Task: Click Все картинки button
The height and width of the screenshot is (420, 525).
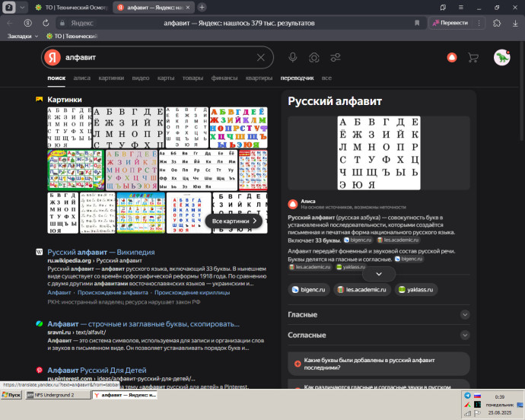Action: point(234,221)
